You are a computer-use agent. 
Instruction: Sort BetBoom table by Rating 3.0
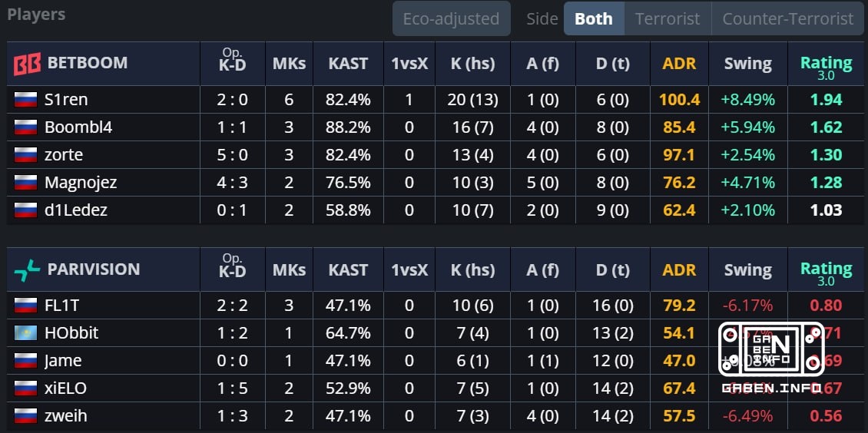(x=826, y=67)
